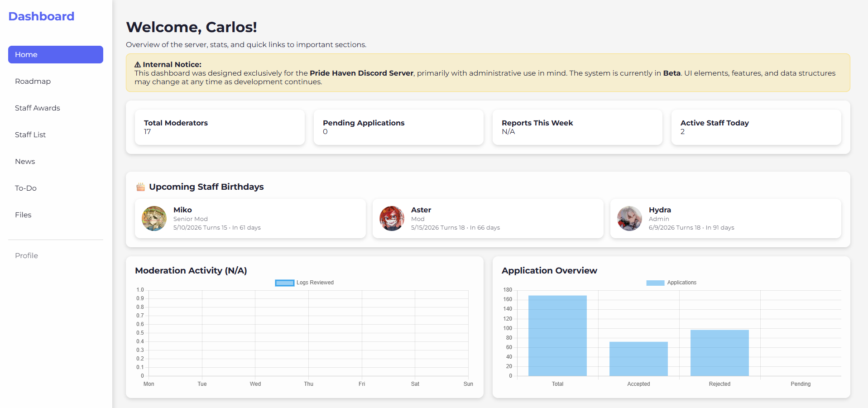
Task: Toggle the Logs Reviewed legend swatch
Action: 284,283
